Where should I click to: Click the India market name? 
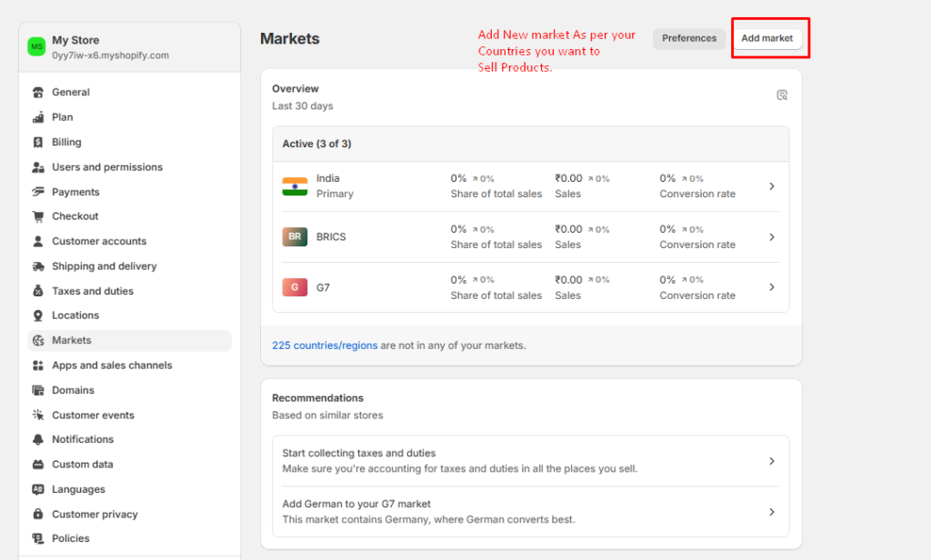click(x=327, y=178)
